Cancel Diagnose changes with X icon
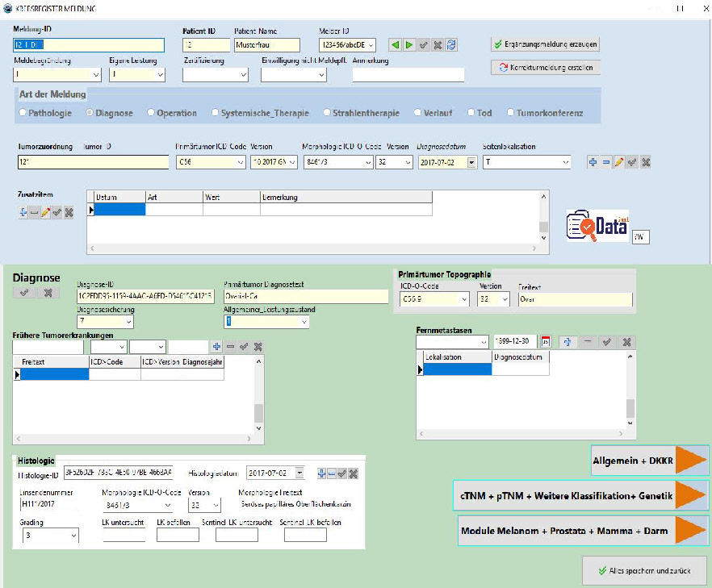712x588 pixels. pyautogui.click(x=48, y=293)
